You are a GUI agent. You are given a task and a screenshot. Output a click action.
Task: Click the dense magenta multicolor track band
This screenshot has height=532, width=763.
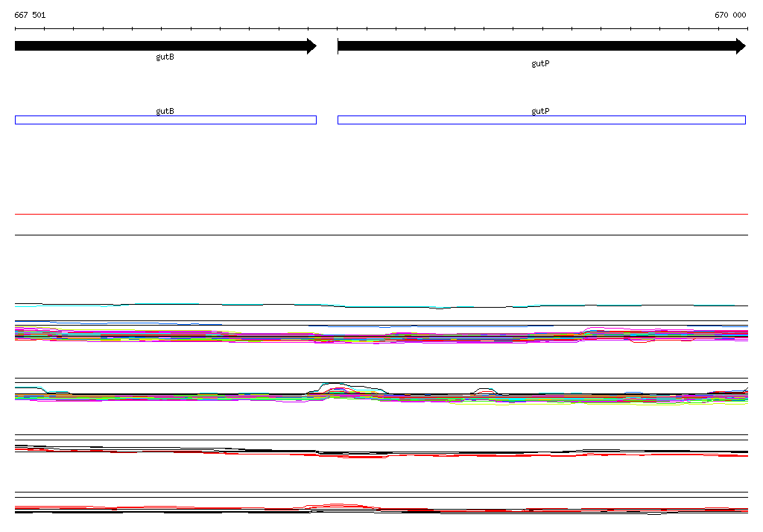pyautogui.click(x=381, y=336)
